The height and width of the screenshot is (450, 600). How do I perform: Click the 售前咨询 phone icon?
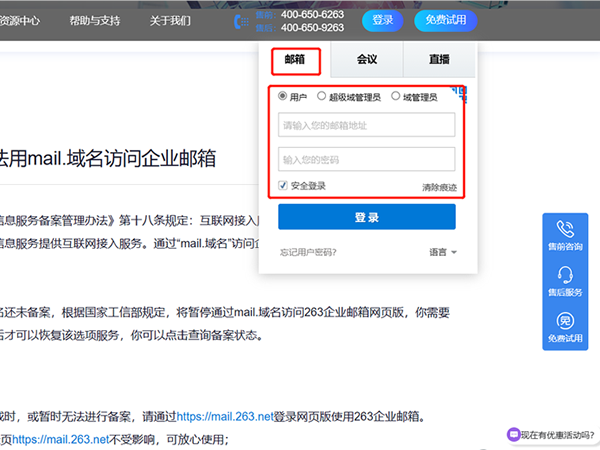coord(567,230)
